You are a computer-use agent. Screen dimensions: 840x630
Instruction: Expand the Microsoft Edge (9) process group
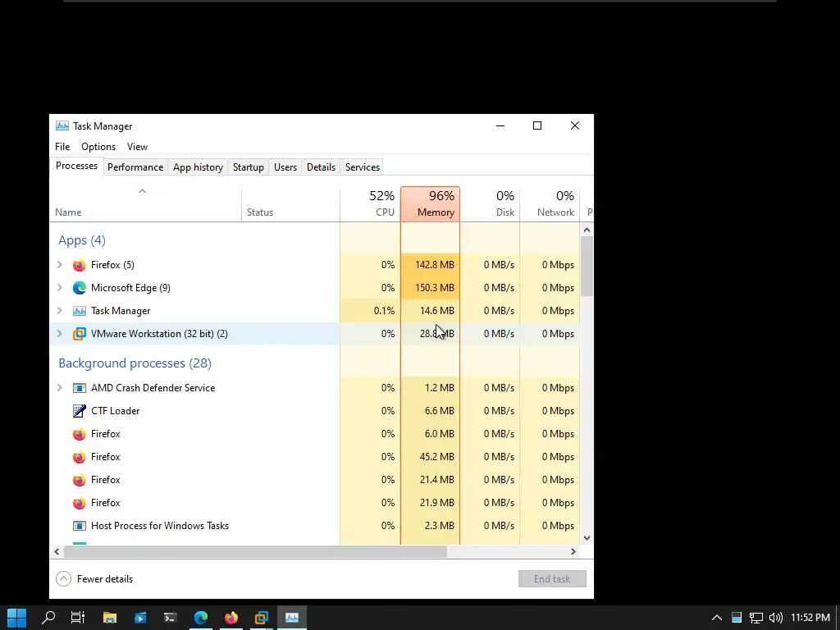[x=59, y=288]
